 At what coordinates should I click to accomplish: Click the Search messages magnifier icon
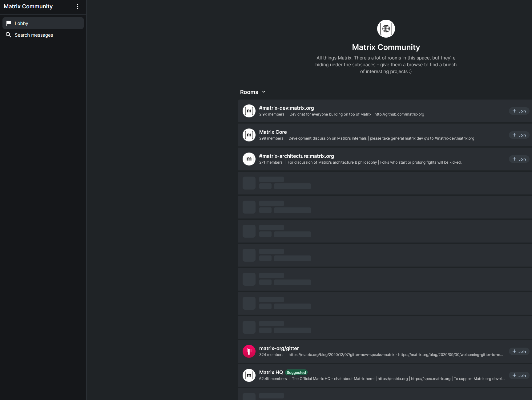(9, 35)
